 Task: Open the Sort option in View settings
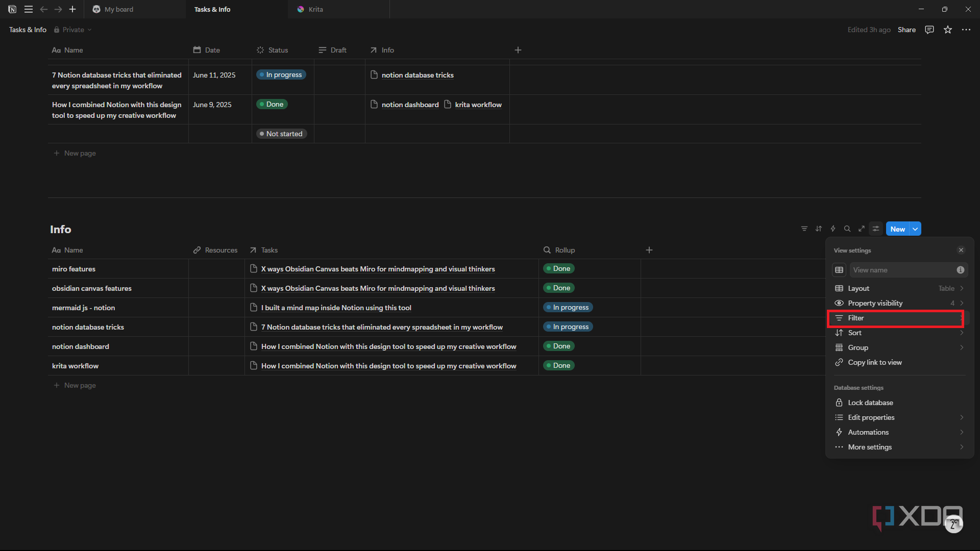[x=899, y=333]
